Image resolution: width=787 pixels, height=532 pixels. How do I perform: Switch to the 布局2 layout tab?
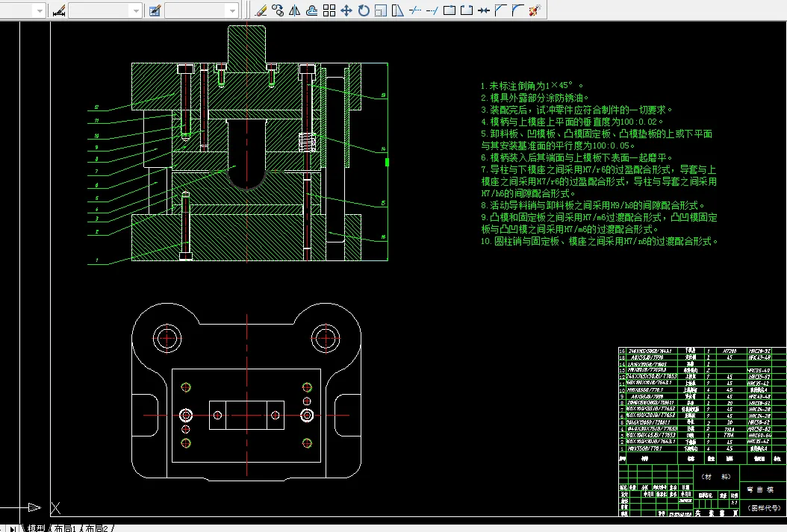coord(98,528)
